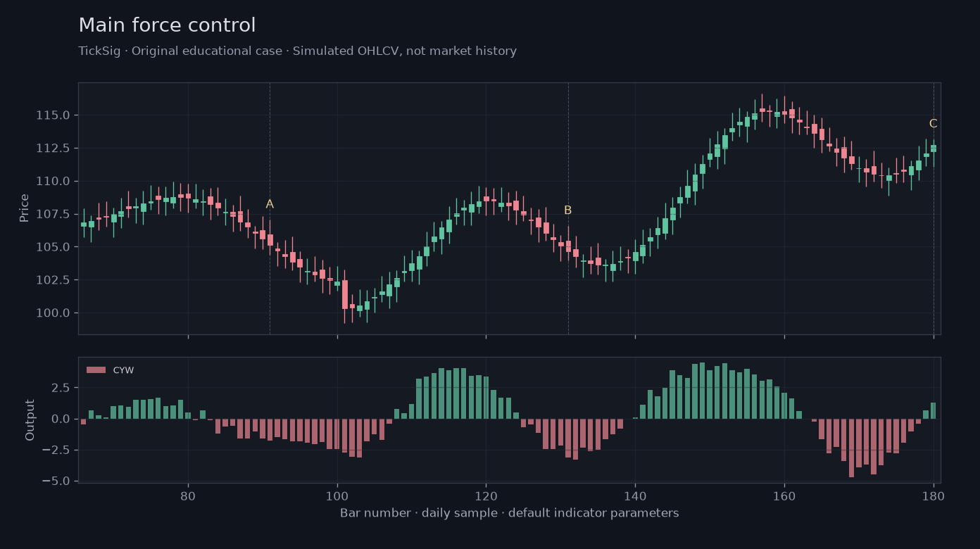Click x-axis tick label 160
The image size is (980, 549).
coord(784,495)
